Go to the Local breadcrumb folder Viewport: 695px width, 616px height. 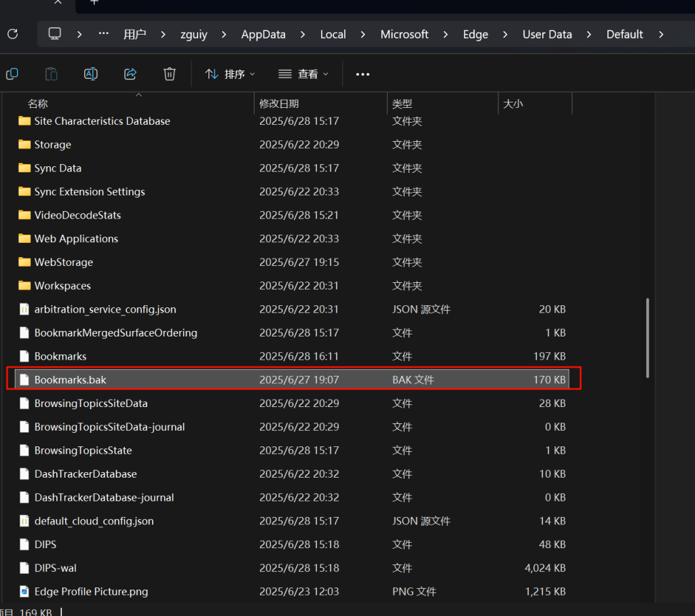333,34
